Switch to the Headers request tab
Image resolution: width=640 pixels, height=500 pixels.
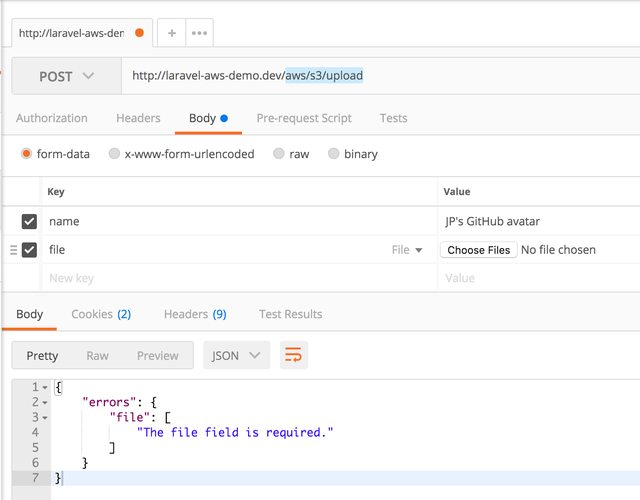click(x=138, y=118)
